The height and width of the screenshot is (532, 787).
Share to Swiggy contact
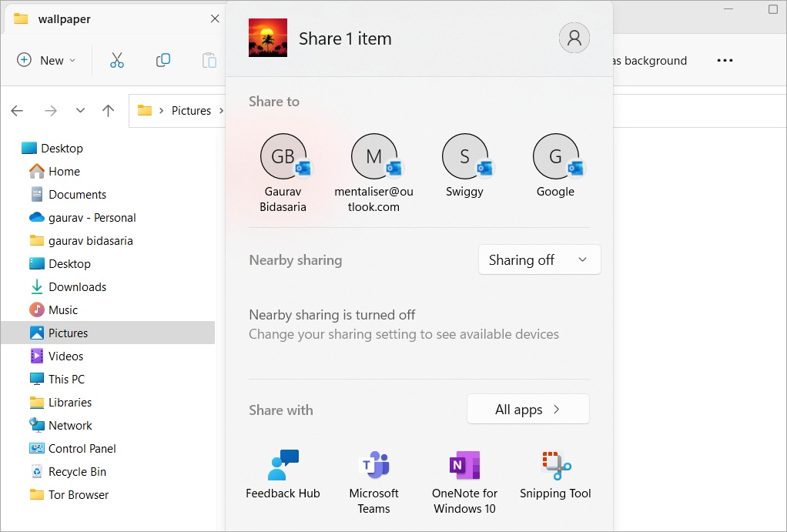(x=465, y=166)
